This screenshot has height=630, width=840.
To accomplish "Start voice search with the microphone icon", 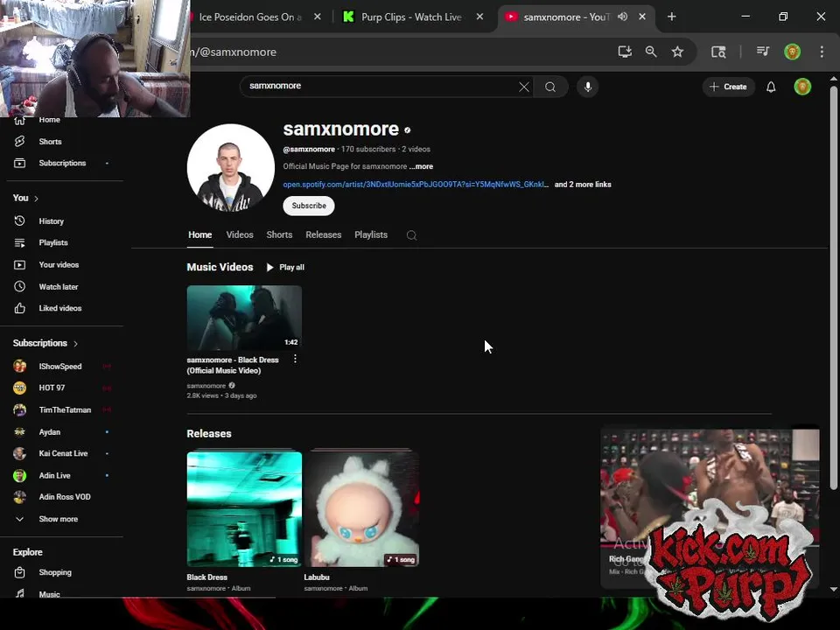I will point(588,87).
